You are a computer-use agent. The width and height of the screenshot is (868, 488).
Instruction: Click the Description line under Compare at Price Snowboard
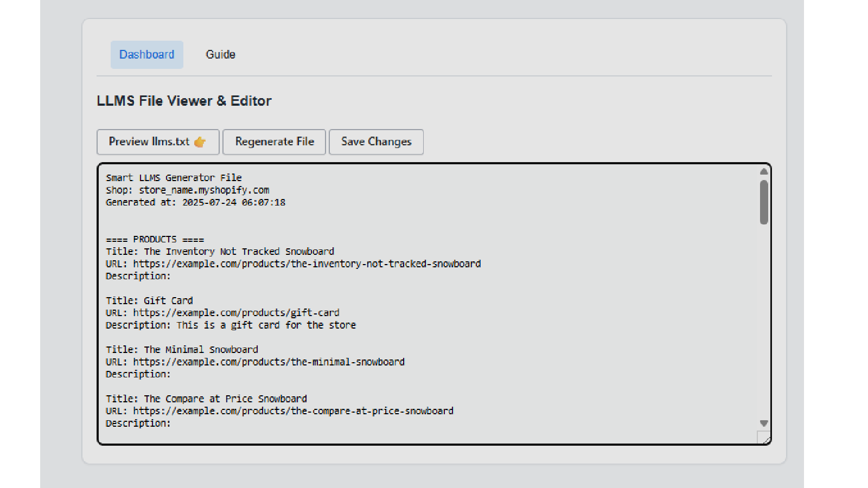point(138,423)
